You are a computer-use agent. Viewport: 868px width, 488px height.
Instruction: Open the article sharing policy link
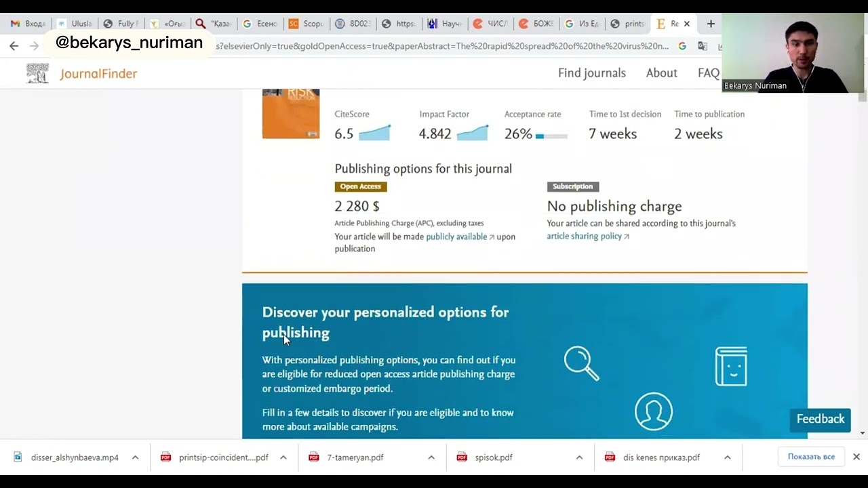[588, 237]
